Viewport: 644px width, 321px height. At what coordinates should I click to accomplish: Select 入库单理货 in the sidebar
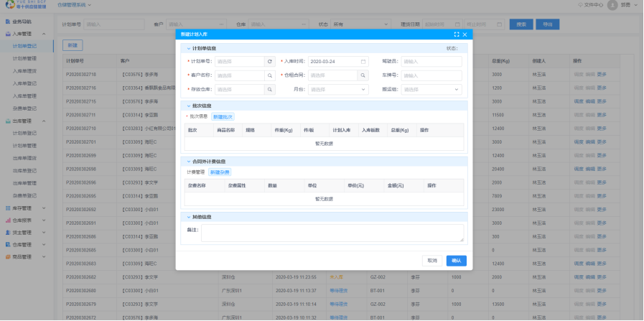point(24,71)
